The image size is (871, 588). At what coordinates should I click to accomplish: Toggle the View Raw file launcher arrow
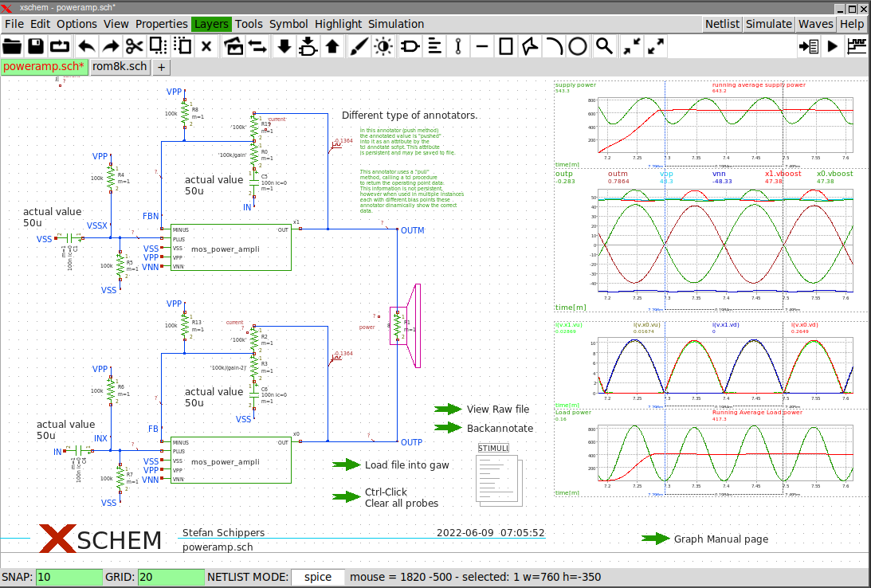449,409
